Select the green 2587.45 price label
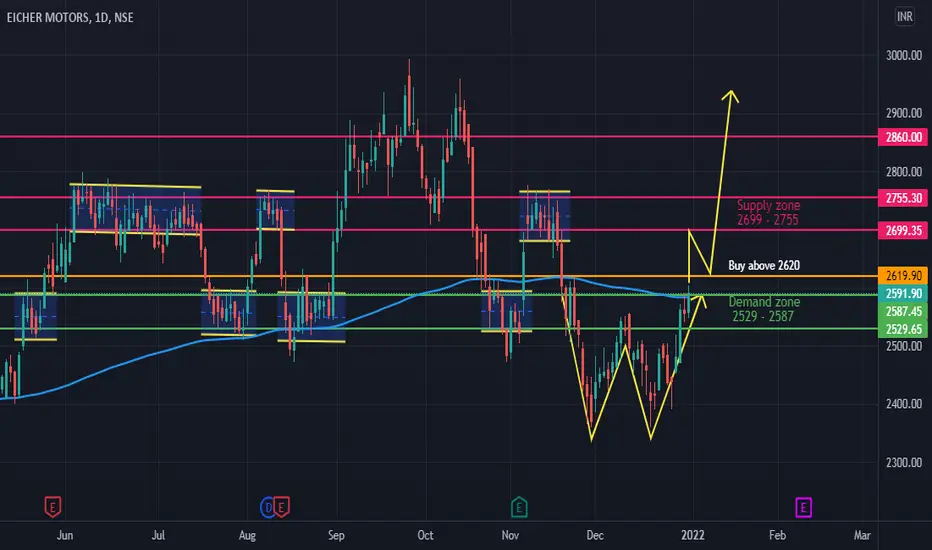Screen dimensions: 932x550 (x=903, y=312)
